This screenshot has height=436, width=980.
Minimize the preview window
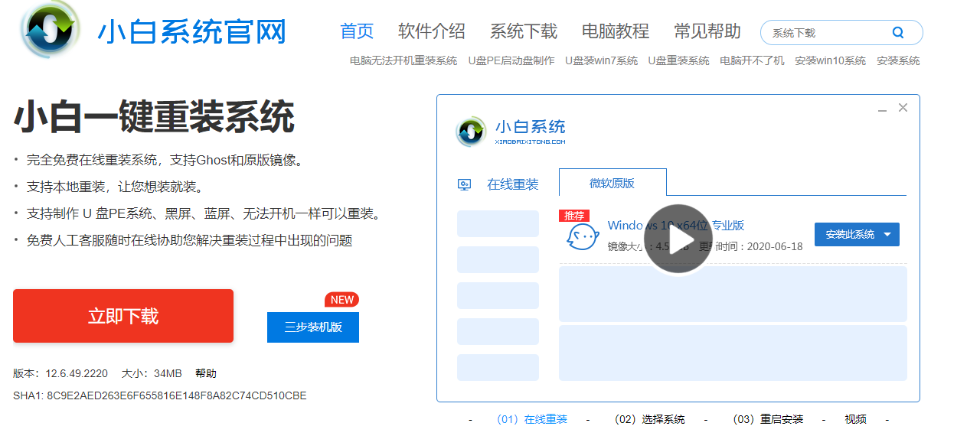(x=883, y=111)
